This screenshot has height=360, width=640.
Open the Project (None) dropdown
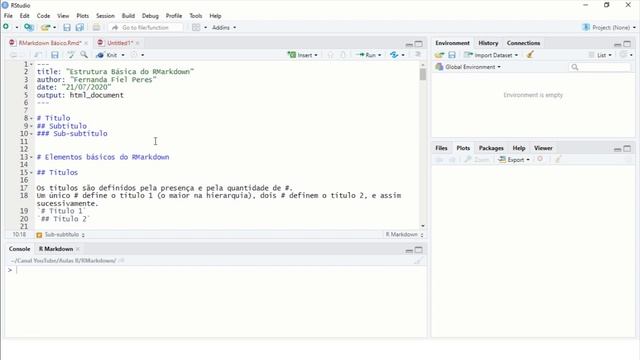click(609, 27)
